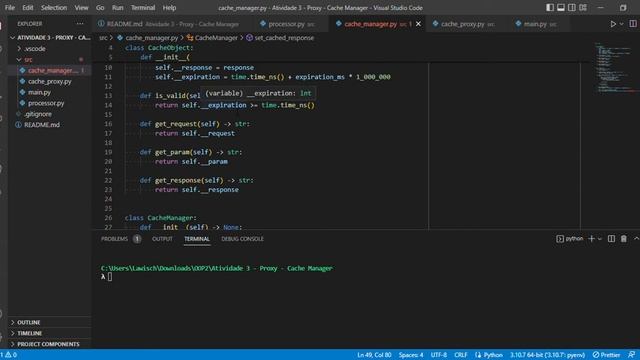This screenshot has width=640, height=360.
Task: Open cache_proxy.py in explorer
Action: 50,81
